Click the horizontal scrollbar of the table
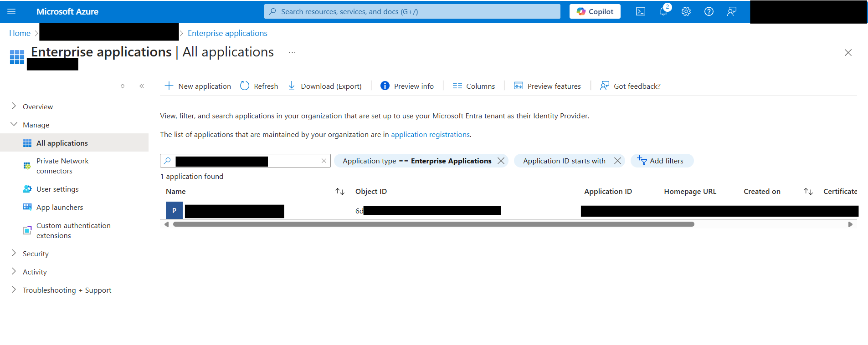 point(433,224)
